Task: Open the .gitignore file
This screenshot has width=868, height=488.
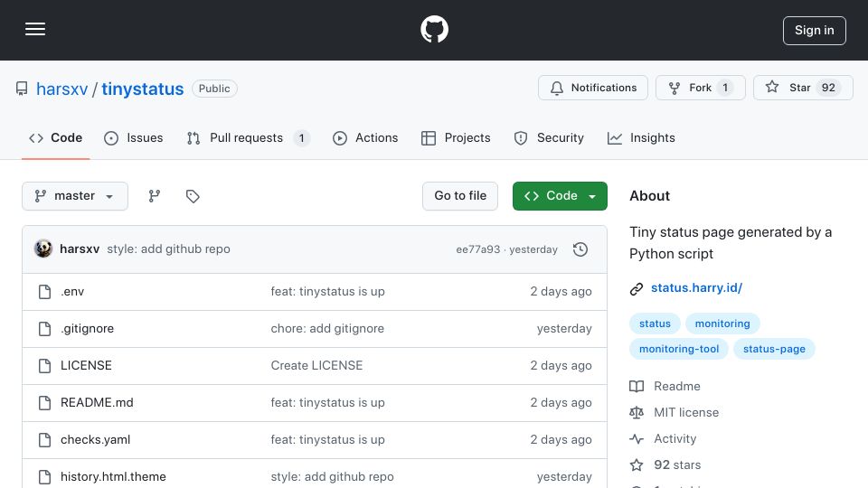Action: click(x=88, y=329)
